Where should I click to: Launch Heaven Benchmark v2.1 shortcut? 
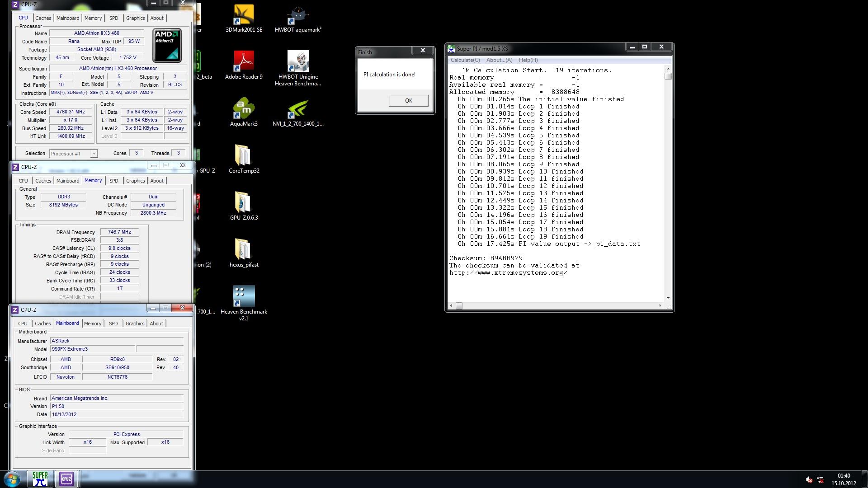(x=244, y=303)
